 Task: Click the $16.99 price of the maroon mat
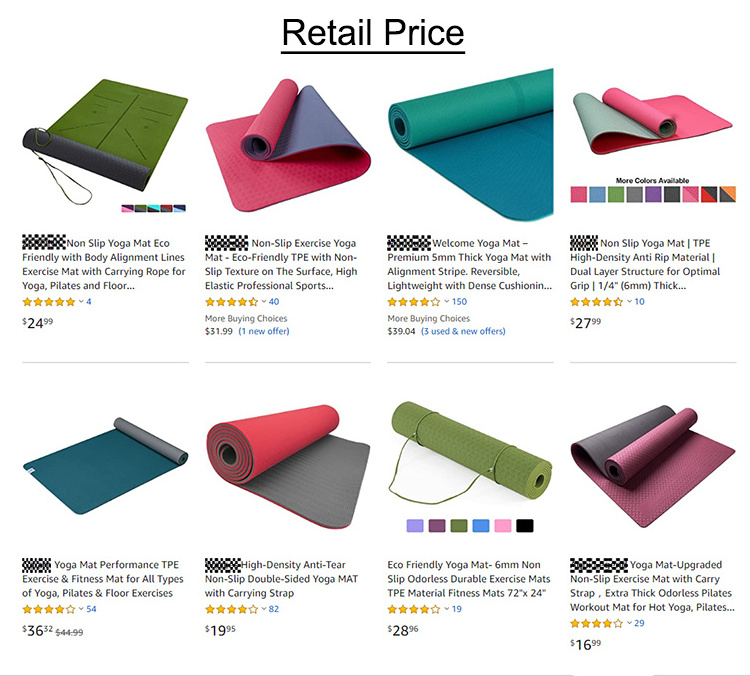pyautogui.click(x=585, y=644)
